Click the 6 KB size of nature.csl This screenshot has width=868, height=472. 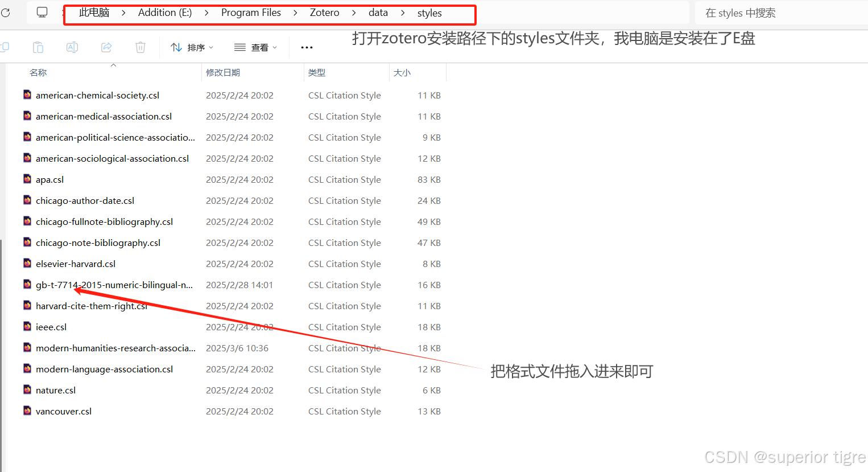[x=432, y=391]
